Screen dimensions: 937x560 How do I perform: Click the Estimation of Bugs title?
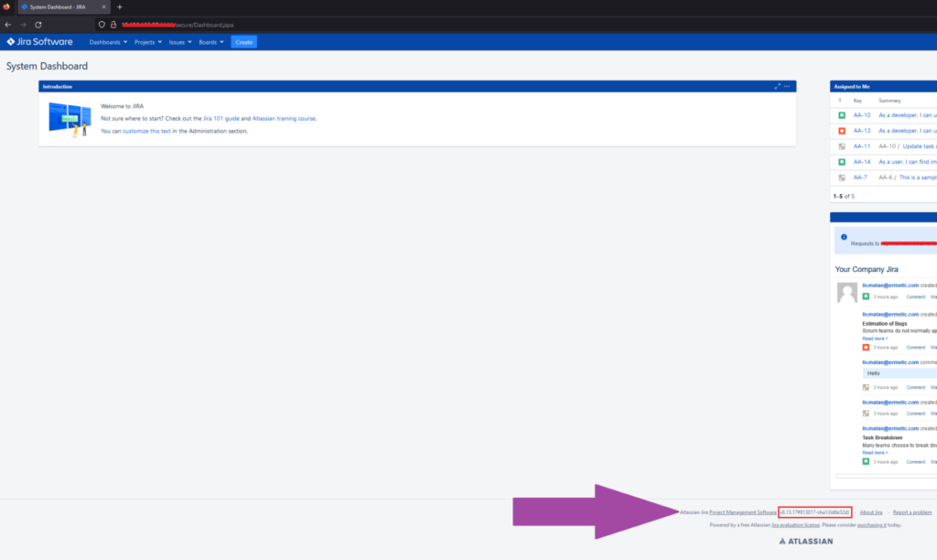tap(885, 323)
